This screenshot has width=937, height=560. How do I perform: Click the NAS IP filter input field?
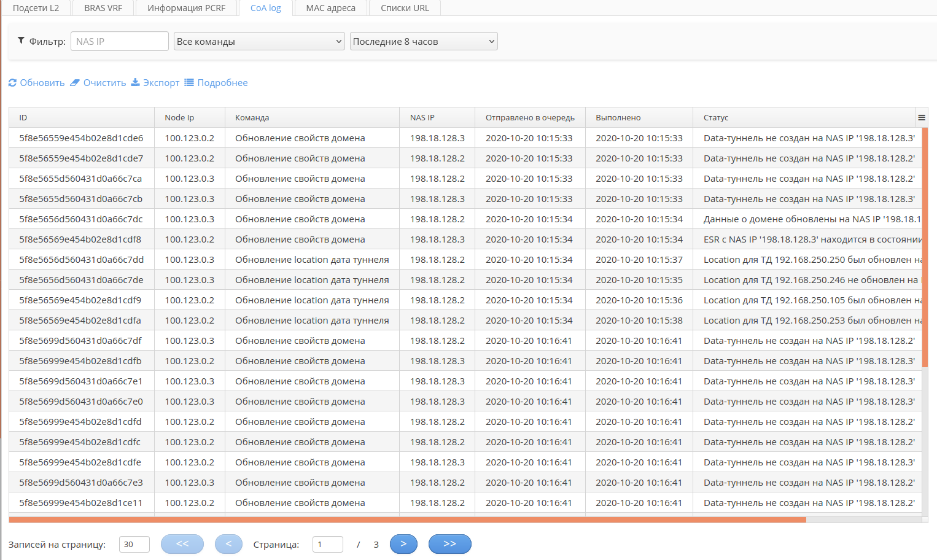[x=120, y=41]
